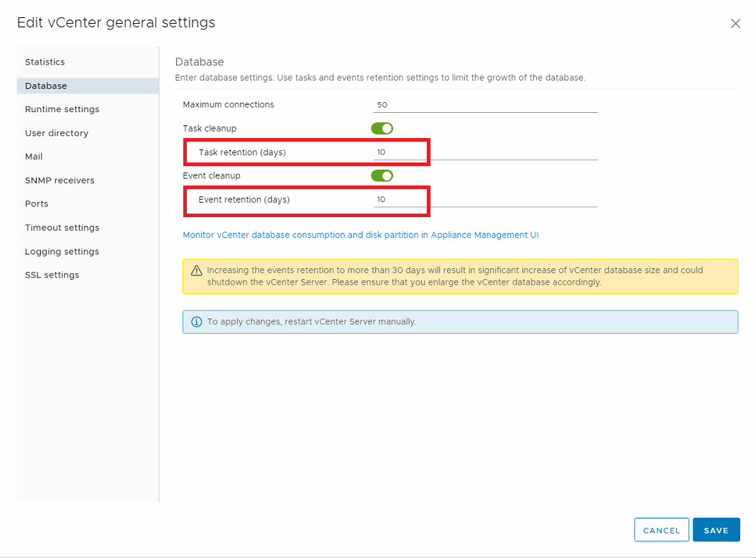The image size is (756, 558).
Task: Open User directory settings
Action: pos(57,133)
